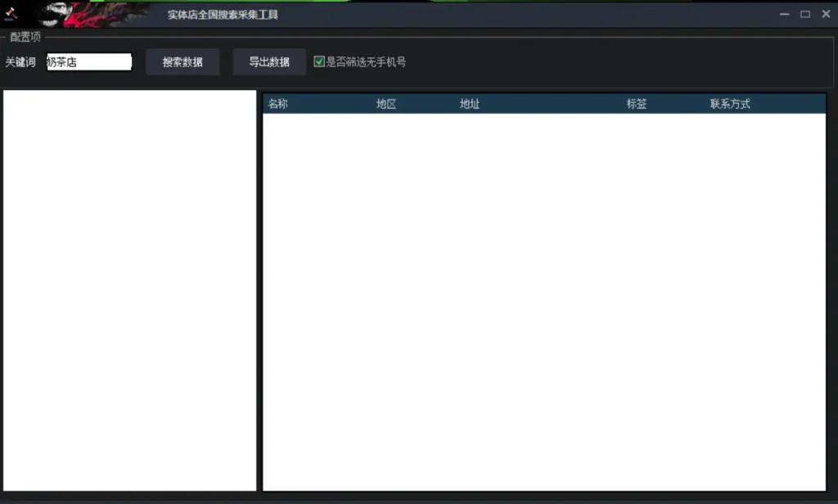Click the app icon in title bar
The height and width of the screenshot is (504, 838).
click(x=11, y=14)
